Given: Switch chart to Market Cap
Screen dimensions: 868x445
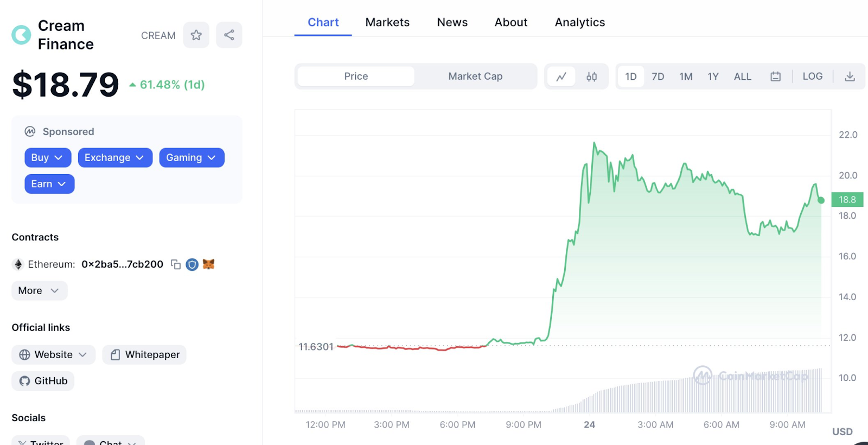Looking at the screenshot, I should [x=475, y=77].
